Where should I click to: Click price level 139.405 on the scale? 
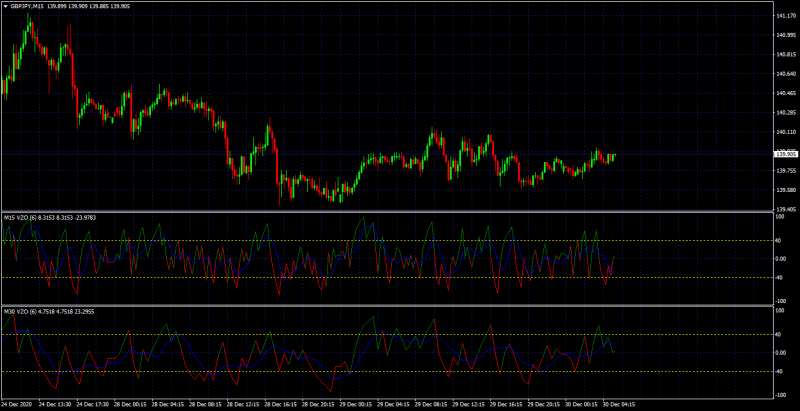786,209
